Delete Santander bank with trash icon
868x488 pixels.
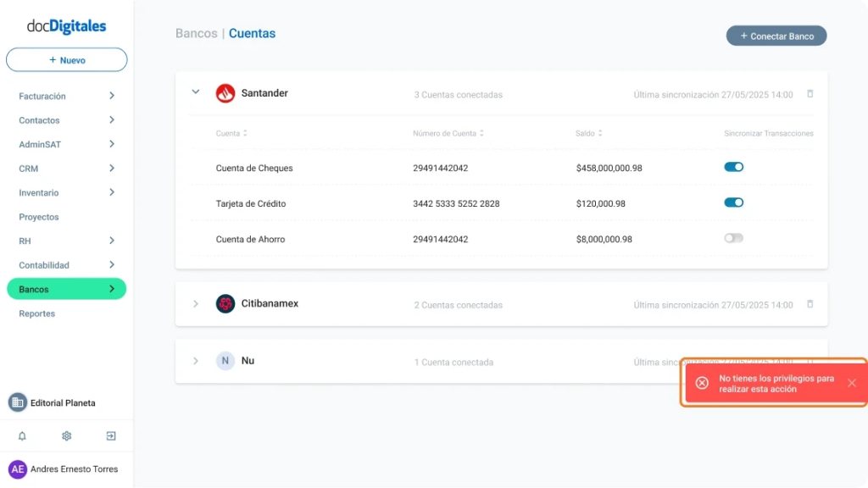(x=810, y=94)
